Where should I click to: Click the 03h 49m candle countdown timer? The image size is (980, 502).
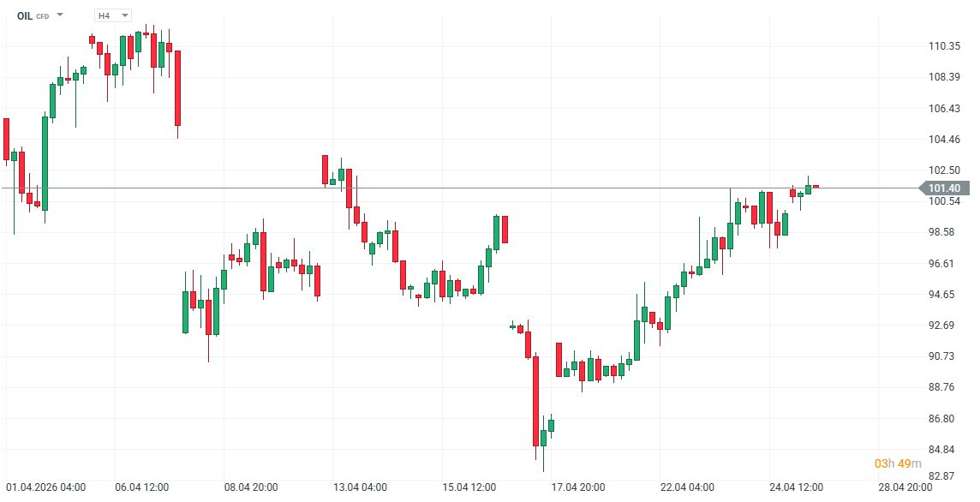pyautogui.click(x=898, y=463)
